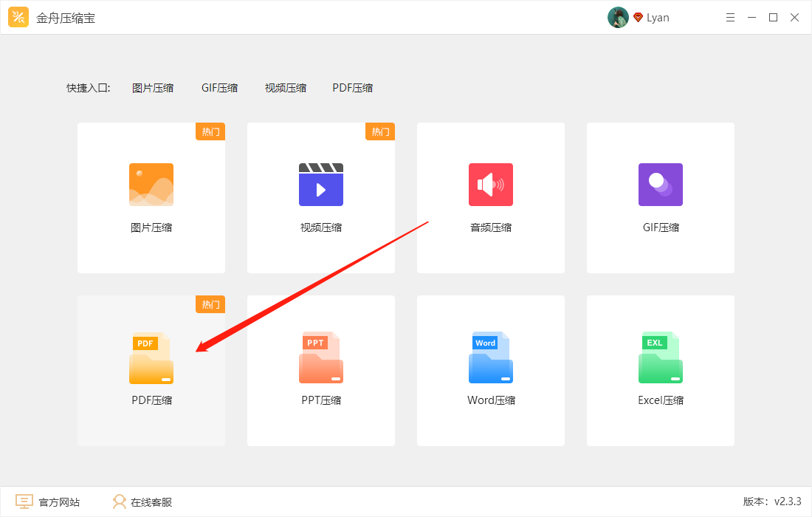
Task: Launch the GIF压缩 compression tool
Action: 660,197
